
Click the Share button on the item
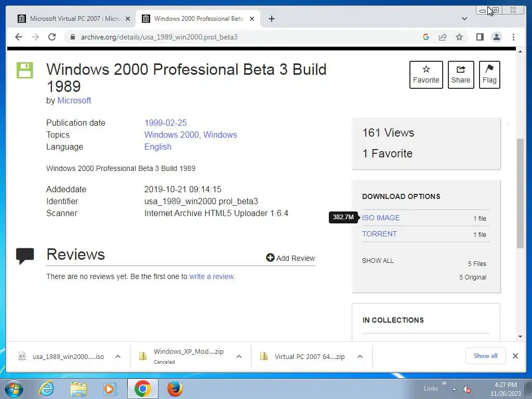[461, 75]
